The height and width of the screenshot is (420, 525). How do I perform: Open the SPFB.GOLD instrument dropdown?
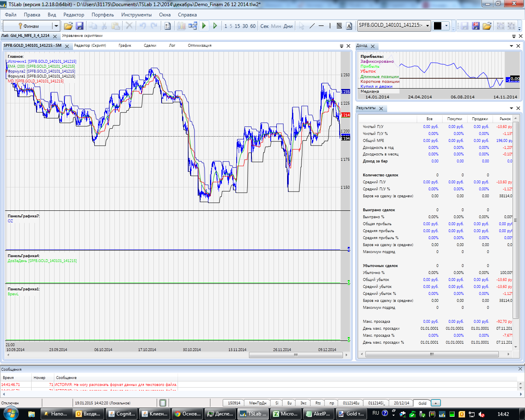tap(427, 25)
